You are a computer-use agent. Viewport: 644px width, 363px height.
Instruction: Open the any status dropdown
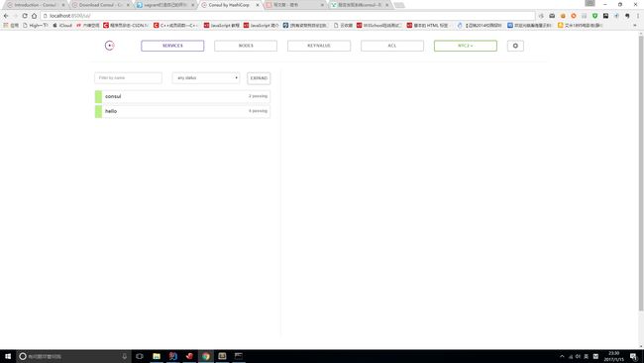pyautogui.click(x=206, y=77)
